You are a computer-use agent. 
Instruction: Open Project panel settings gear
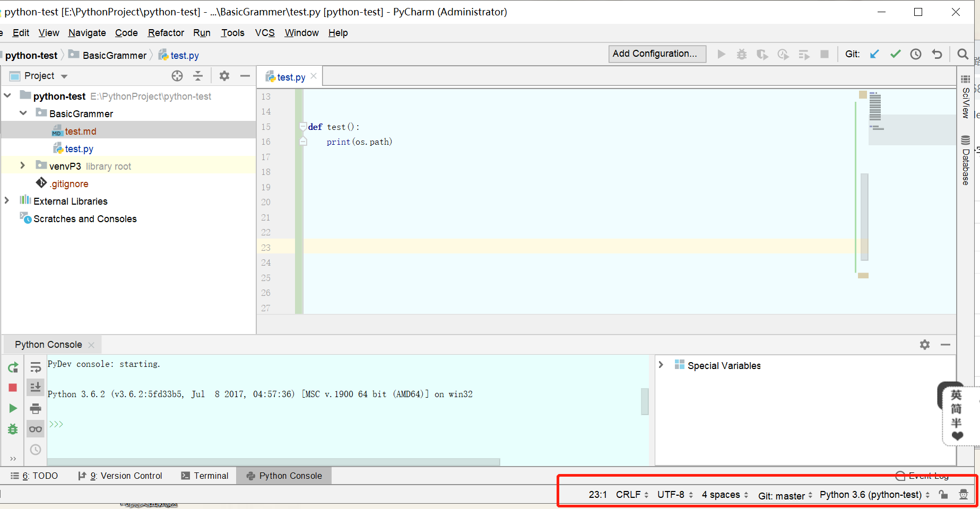[x=224, y=76]
